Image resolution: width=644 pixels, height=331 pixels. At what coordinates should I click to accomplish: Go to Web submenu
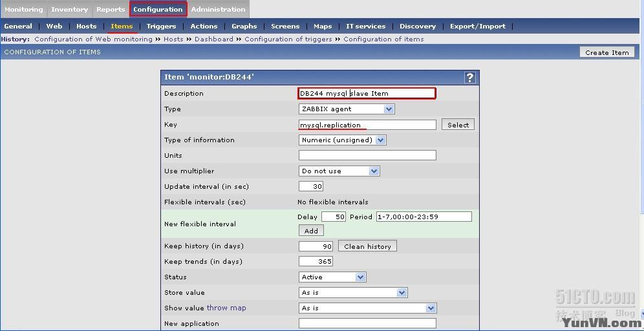(54, 27)
